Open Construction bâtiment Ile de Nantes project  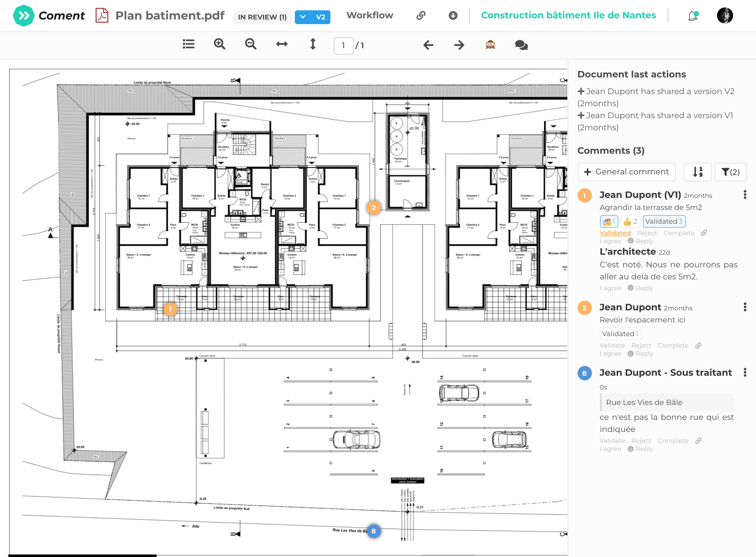click(568, 15)
